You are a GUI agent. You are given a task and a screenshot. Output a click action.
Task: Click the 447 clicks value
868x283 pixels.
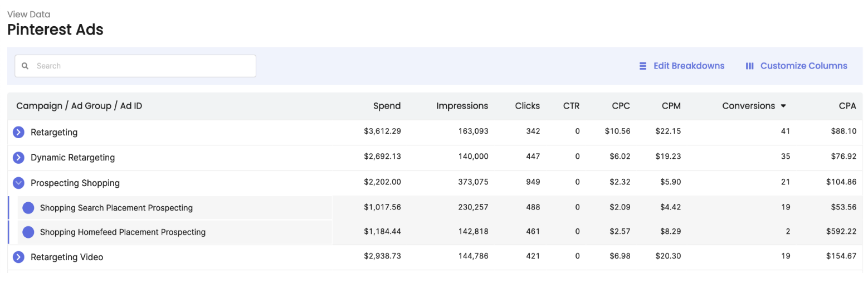click(533, 157)
